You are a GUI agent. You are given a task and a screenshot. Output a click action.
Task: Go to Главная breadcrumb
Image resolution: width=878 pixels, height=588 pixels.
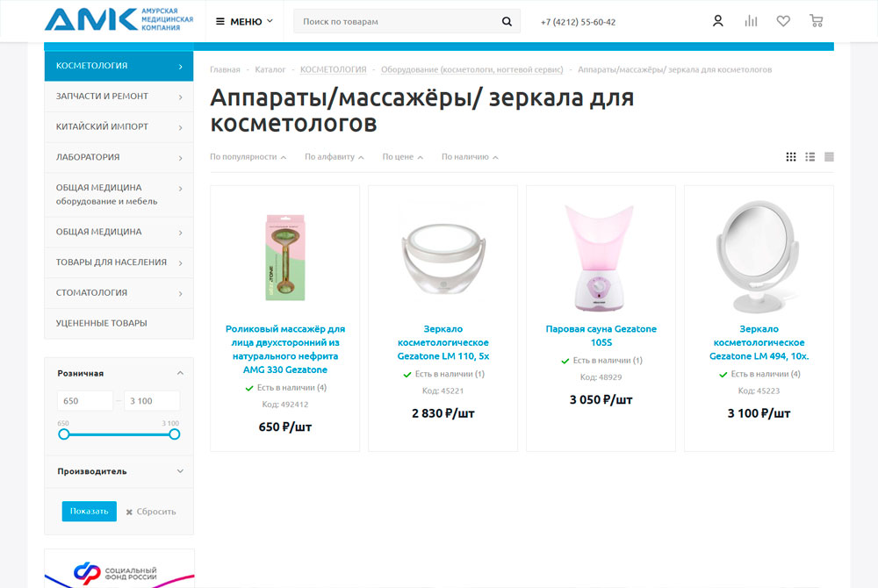point(225,70)
